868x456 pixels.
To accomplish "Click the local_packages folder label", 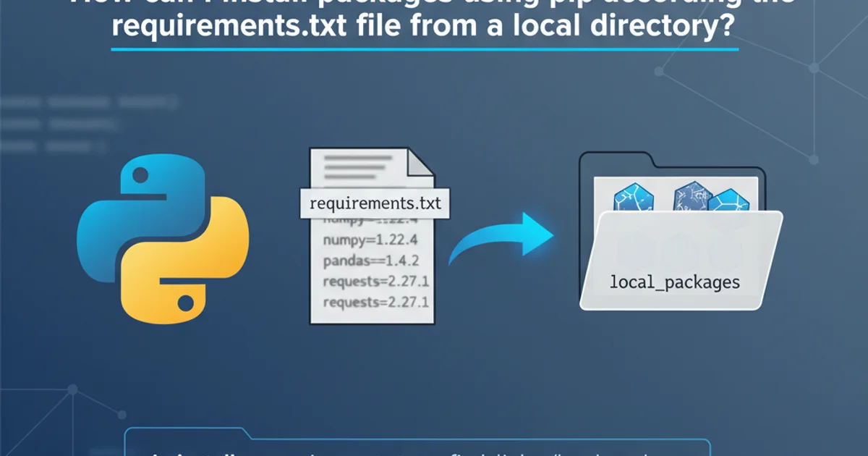I will 675,282.
